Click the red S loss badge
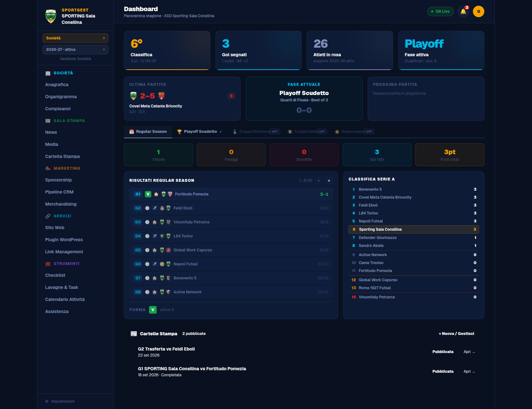Image resolution: width=532 pixels, height=409 pixels. point(231,96)
